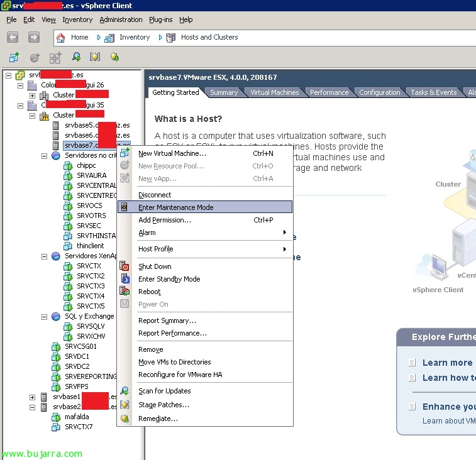The width and height of the screenshot is (476, 460).
Task: Switch to the Summary tab
Action: click(x=224, y=92)
